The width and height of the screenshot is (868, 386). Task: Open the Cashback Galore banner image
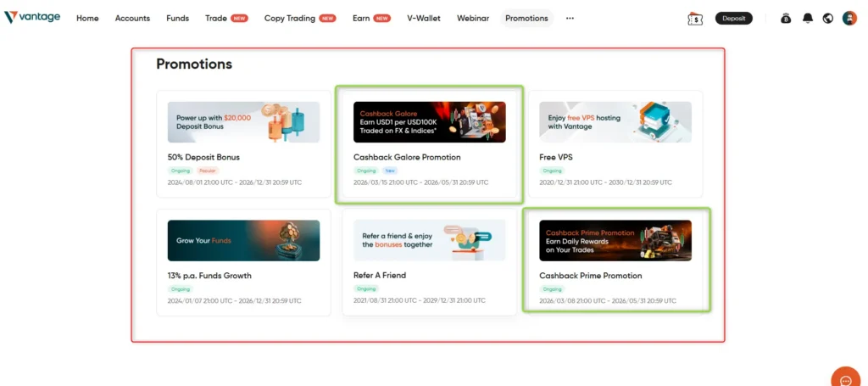pos(430,122)
